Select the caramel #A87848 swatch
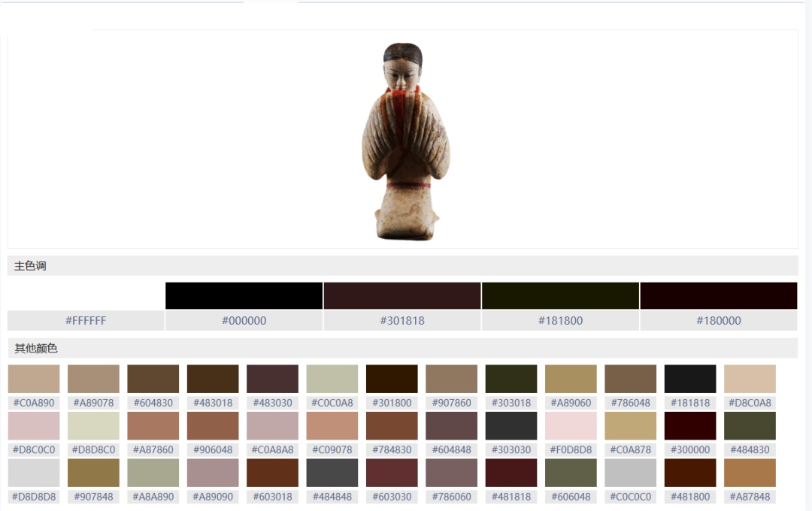 click(x=750, y=473)
